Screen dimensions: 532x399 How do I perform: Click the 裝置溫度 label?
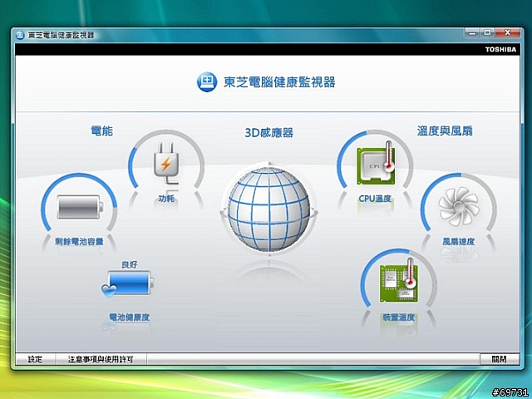(399, 318)
